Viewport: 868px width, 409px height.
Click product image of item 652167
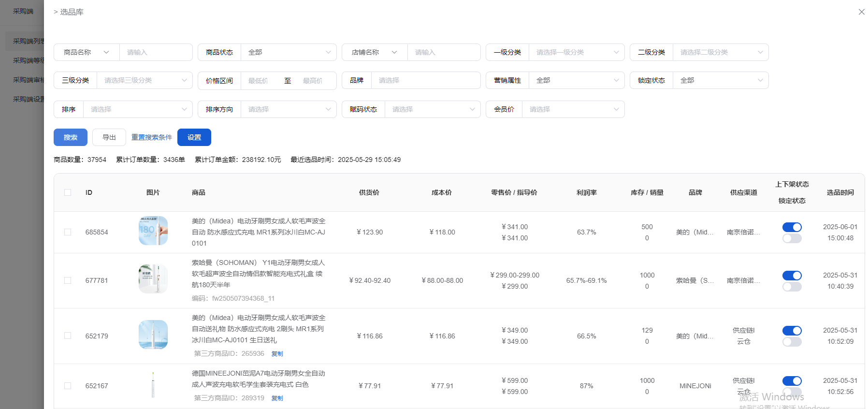point(153,385)
